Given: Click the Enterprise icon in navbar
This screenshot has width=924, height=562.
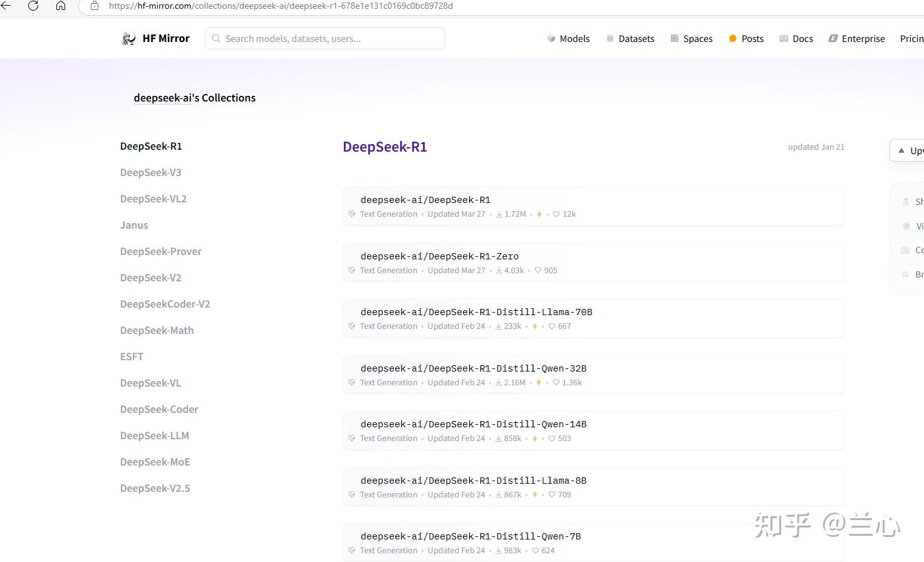Looking at the screenshot, I should tap(833, 39).
